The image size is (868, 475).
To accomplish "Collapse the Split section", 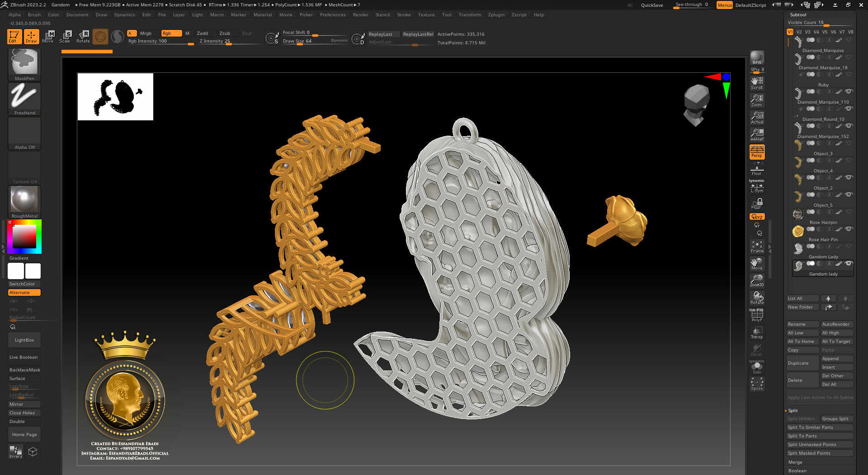I will (793, 411).
